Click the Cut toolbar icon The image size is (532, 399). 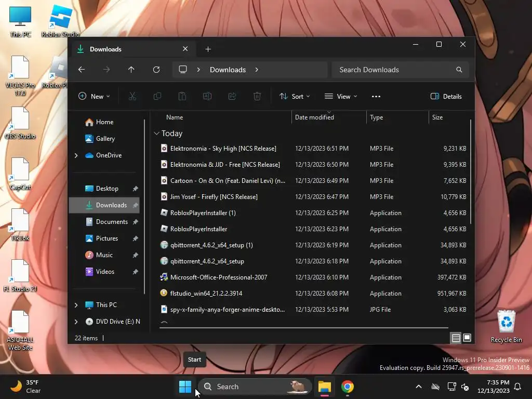tap(132, 96)
